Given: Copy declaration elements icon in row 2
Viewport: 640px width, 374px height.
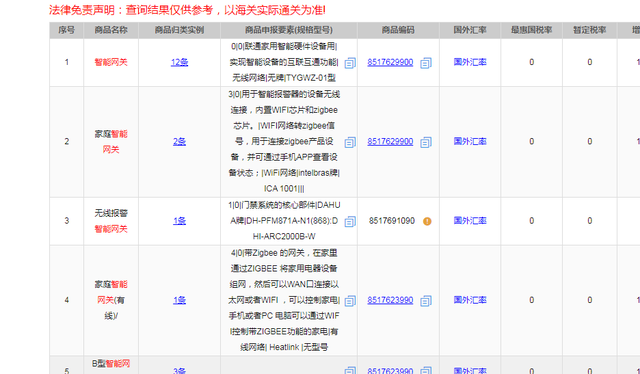Looking at the screenshot, I should coord(350,142).
